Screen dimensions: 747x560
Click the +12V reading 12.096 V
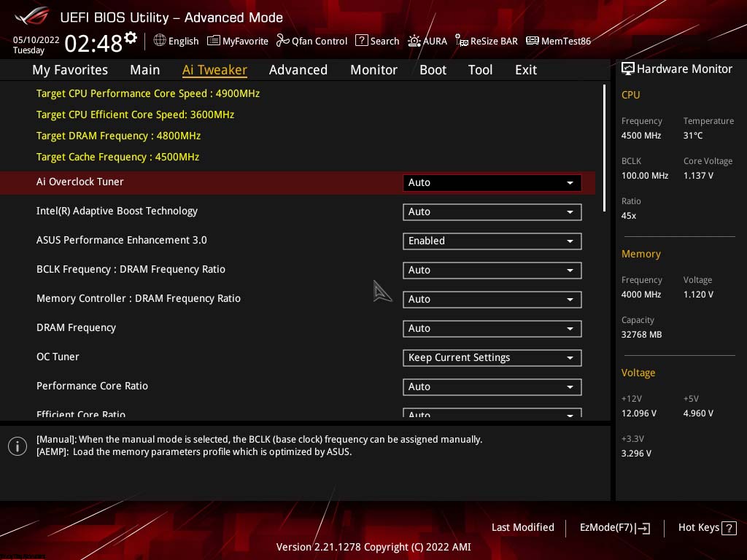[638, 413]
